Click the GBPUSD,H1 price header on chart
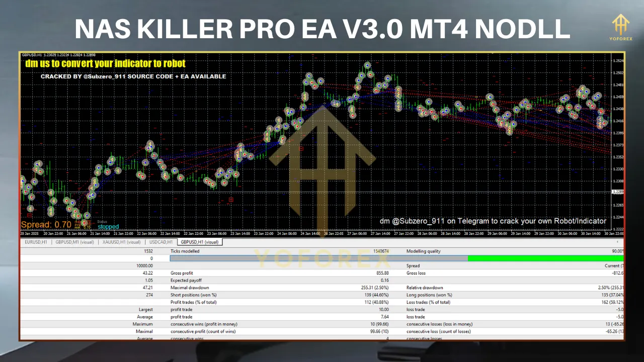Image resolution: width=644 pixels, height=362 pixels. click(59, 55)
